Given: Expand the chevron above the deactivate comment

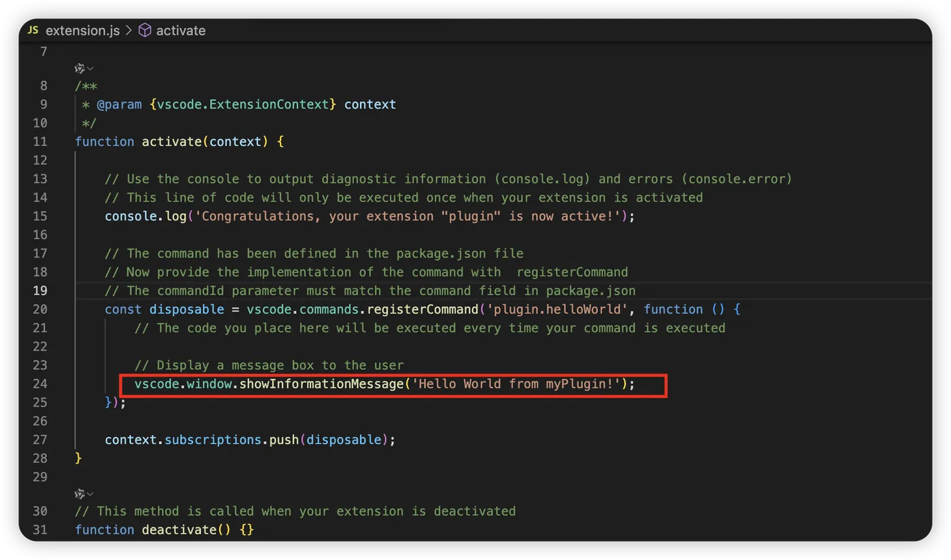Looking at the screenshot, I should coord(90,493).
